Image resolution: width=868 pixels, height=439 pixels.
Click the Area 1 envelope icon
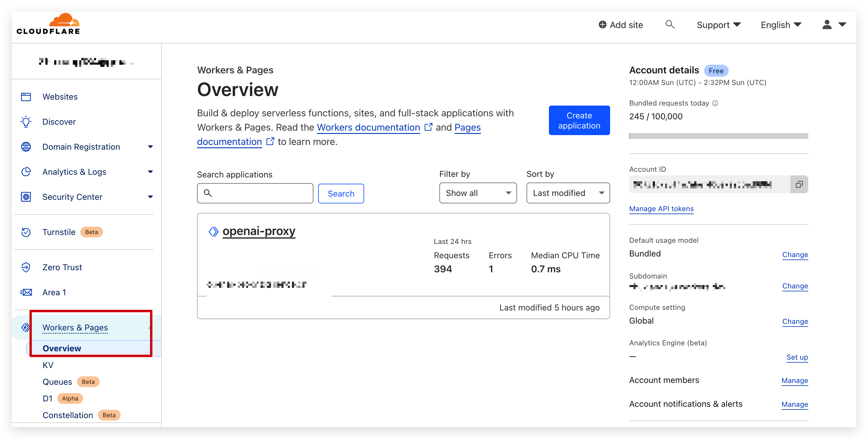point(26,292)
